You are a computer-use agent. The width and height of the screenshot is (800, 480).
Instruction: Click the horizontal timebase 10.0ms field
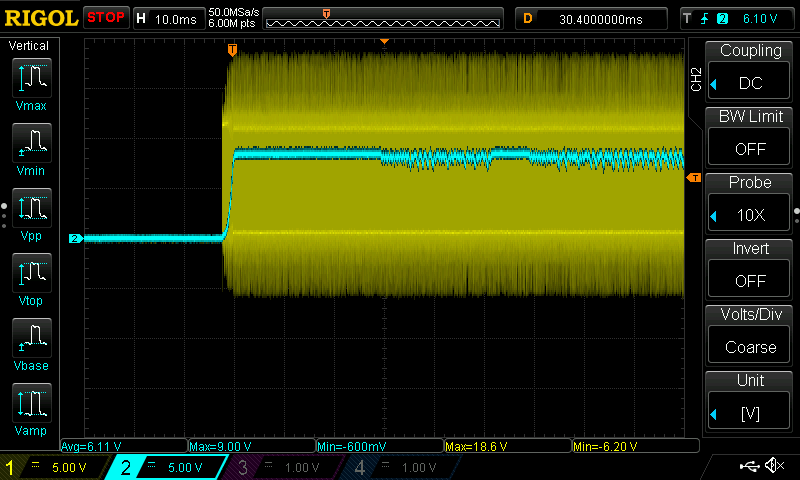click(x=168, y=19)
